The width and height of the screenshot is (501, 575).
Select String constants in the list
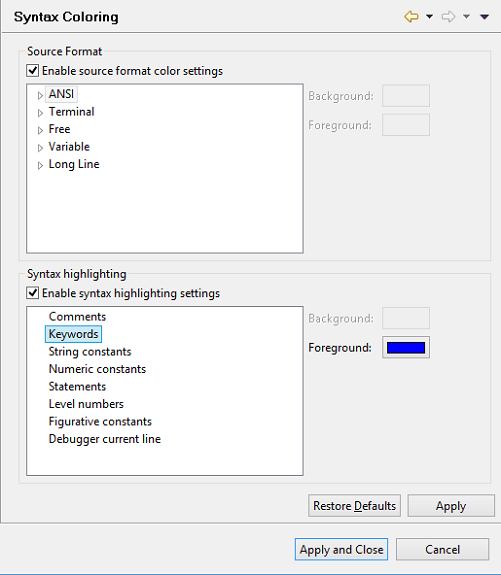[x=90, y=352]
